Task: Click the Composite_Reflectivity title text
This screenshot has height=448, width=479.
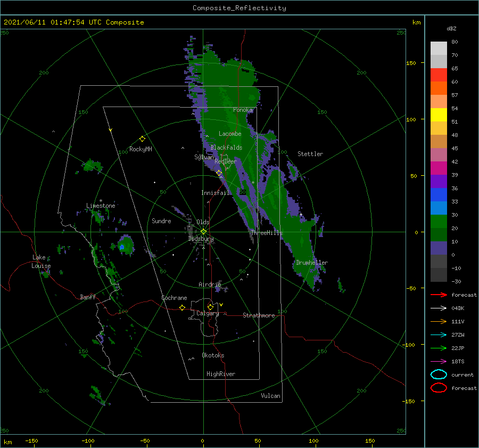Action: (x=240, y=8)
